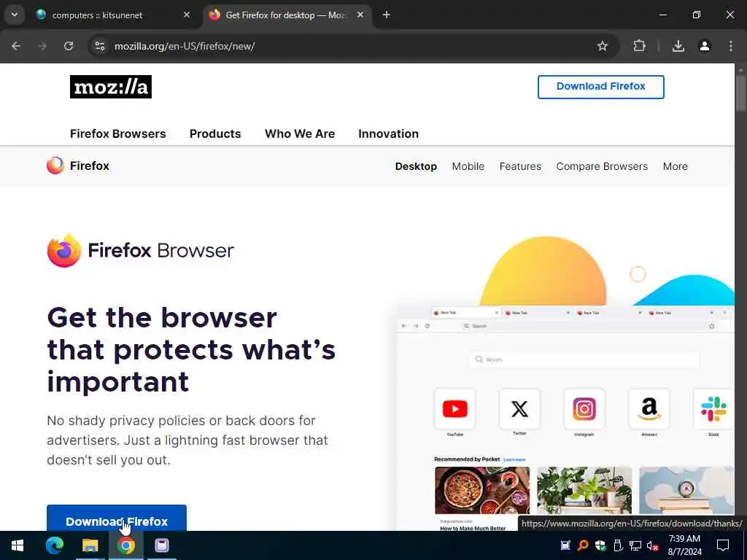
Task: Click the alarm clock Pocket thumbnail
Action: [686, 490]
